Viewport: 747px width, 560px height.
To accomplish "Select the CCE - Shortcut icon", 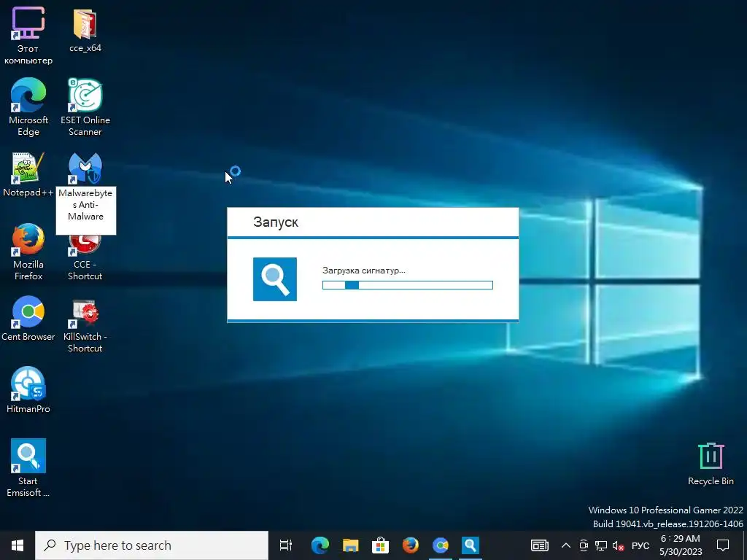I will point(85,257).
